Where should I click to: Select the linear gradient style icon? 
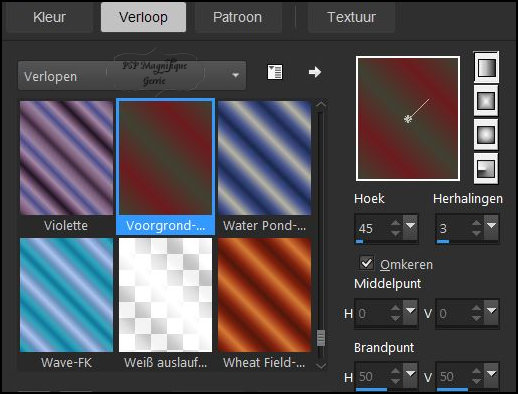point(486,67)
